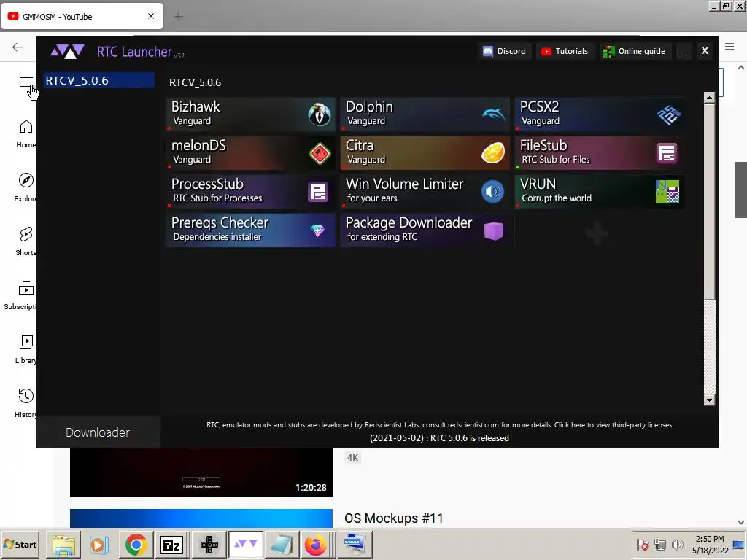Click the FileStub document icon
The width and height of the screenshot is (747, 560).
tap(667, 153)
